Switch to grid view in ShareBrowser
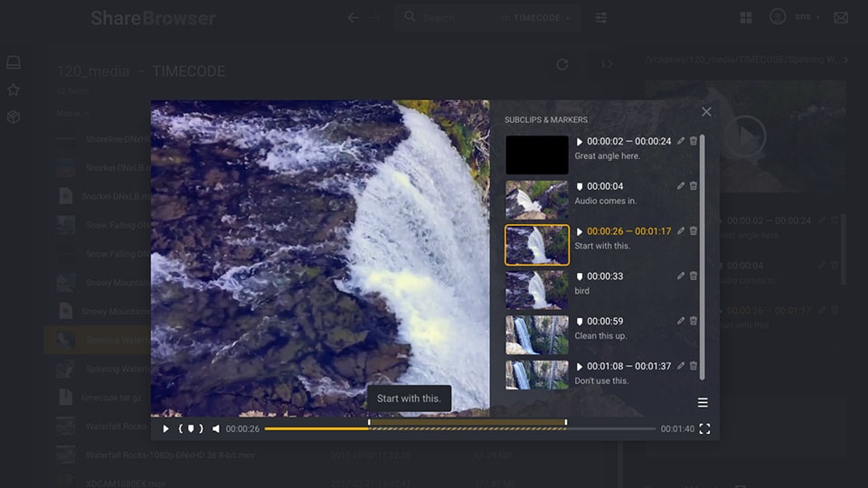 (746, 18)
